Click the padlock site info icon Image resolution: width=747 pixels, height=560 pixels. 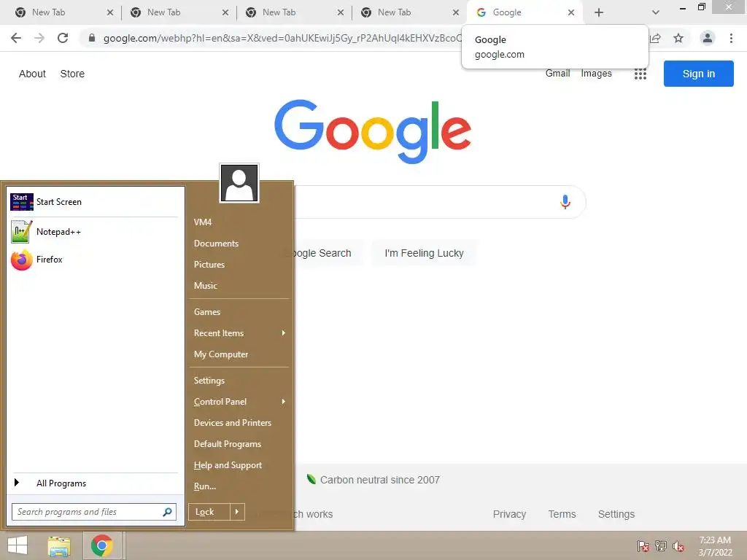click(x=92, y=38)
